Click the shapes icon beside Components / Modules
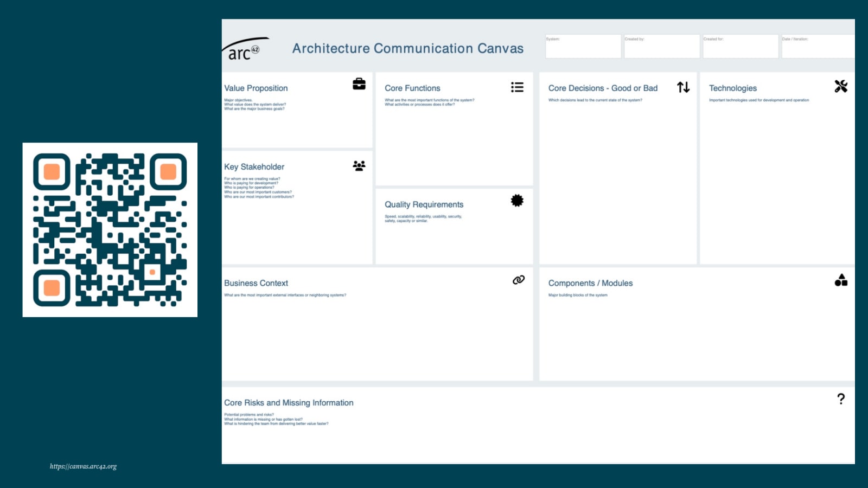 (841, 280)
